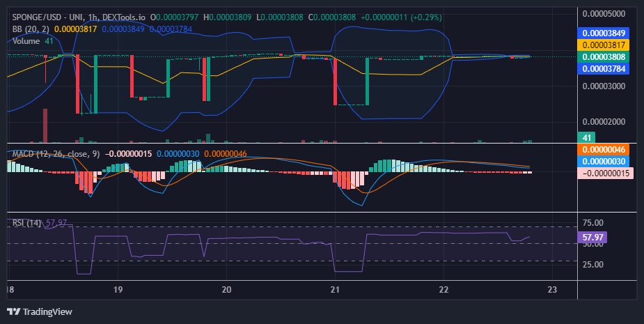644x324 pixels.
Task: Click the −0.00000015 histogram axis label
Action: (x=606, y=173)
